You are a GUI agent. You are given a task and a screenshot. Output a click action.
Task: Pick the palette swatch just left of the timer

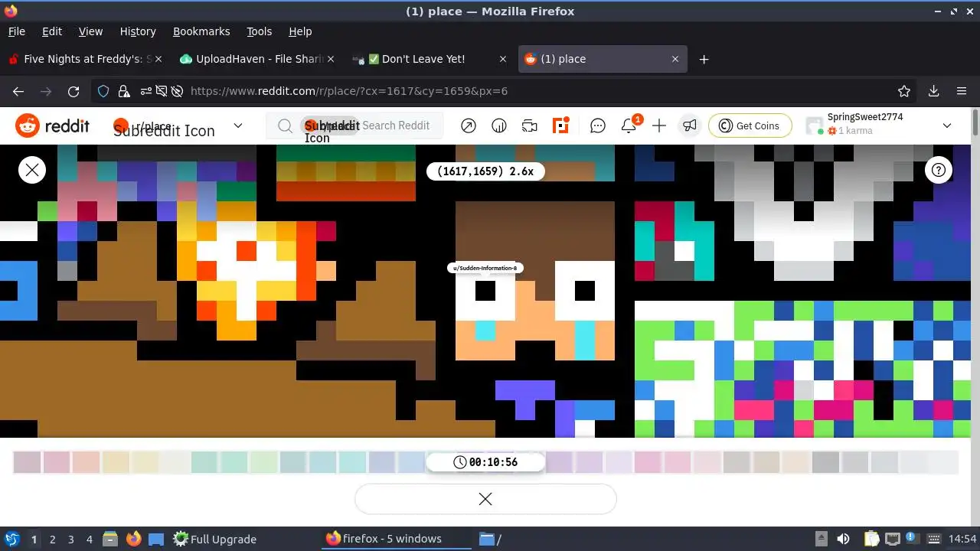coord(412,462)
